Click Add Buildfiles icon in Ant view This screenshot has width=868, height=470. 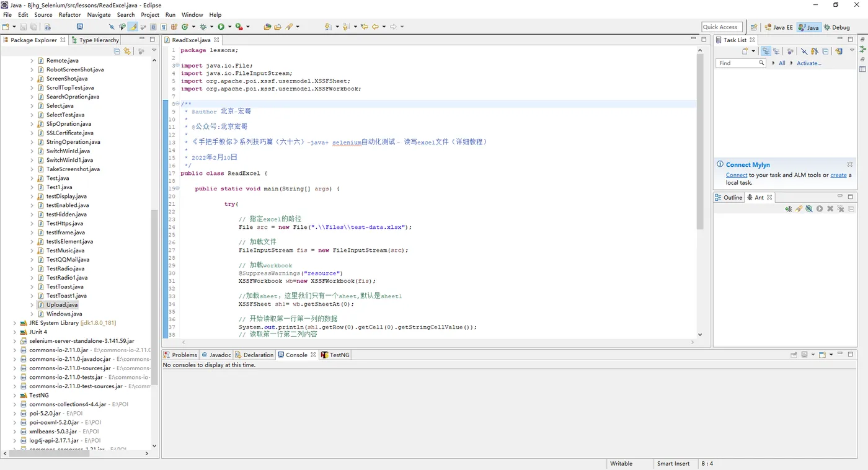(x=788, y=209)
